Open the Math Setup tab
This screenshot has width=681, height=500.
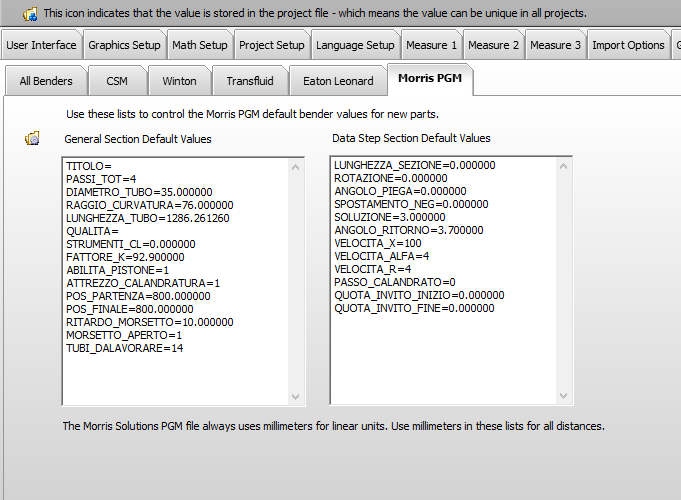pyautogui.click(x=200, y=45)
